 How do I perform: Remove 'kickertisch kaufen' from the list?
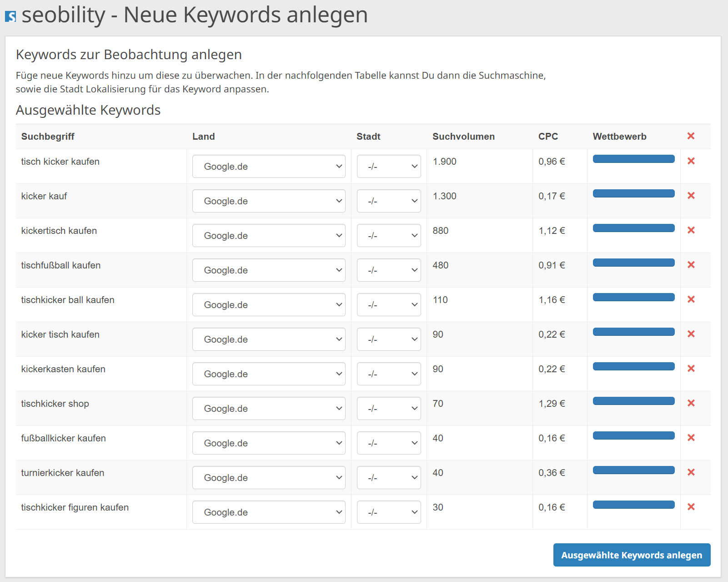[691, 230]
